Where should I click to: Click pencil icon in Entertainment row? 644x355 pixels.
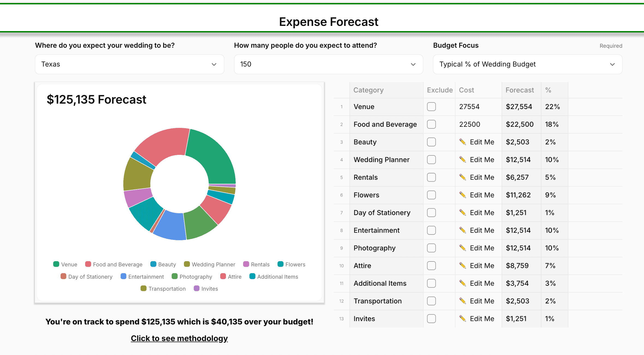click(463, 230)
